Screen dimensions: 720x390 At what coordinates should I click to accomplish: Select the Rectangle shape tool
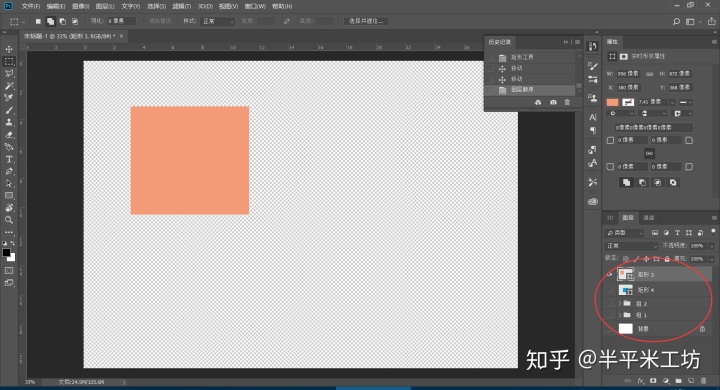(9, 196)
